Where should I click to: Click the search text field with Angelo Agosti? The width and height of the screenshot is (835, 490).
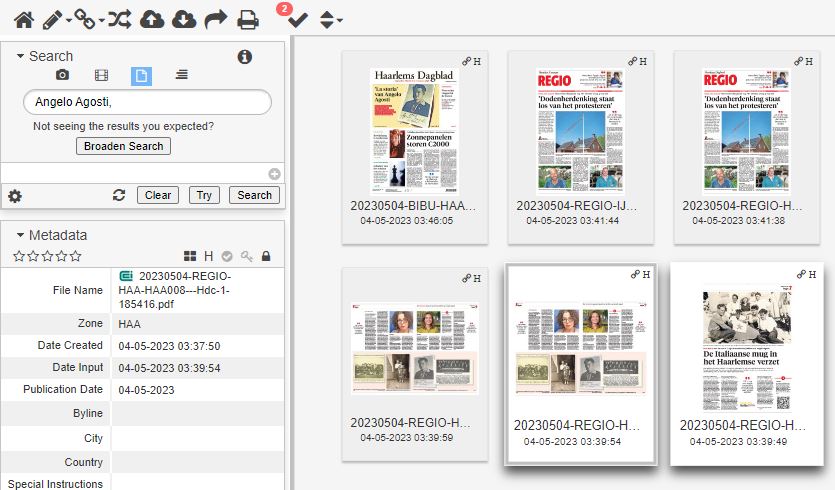147,102
